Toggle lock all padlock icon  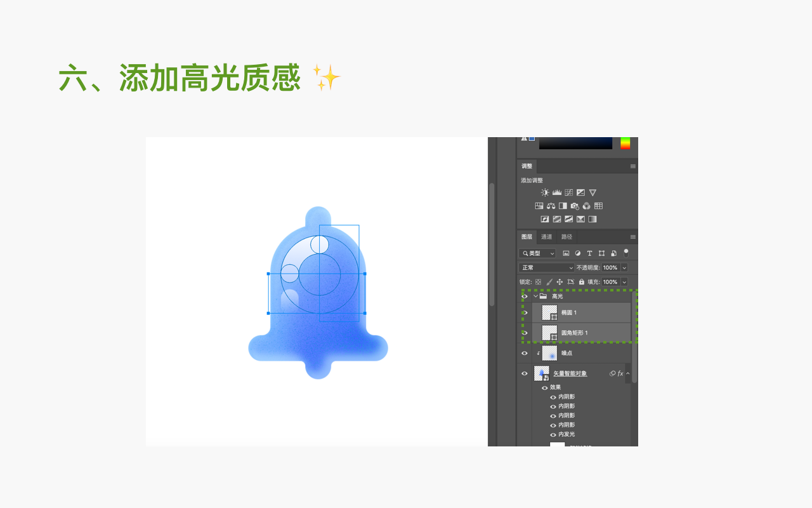[x=582, y=282]
